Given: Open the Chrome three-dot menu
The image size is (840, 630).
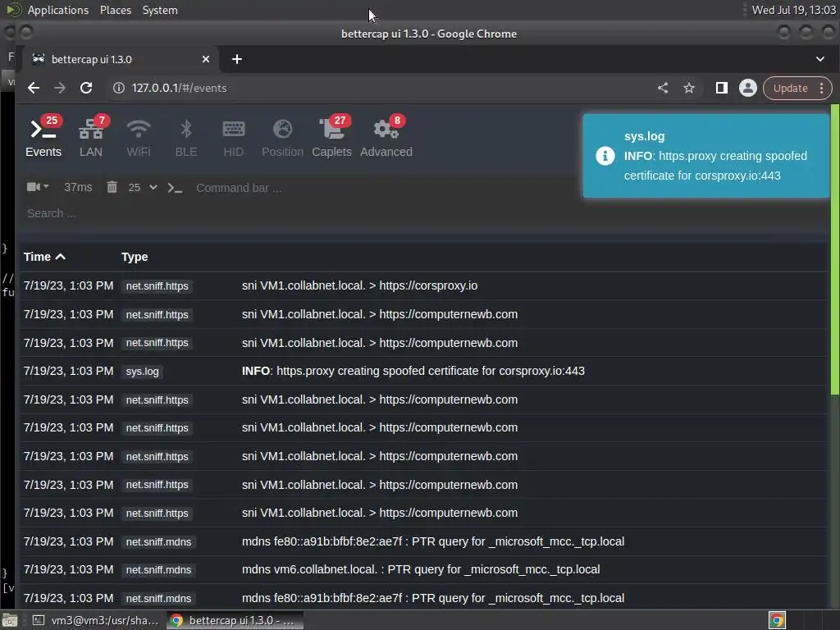Looking at the screenshot, I should (x=821, y=89).
